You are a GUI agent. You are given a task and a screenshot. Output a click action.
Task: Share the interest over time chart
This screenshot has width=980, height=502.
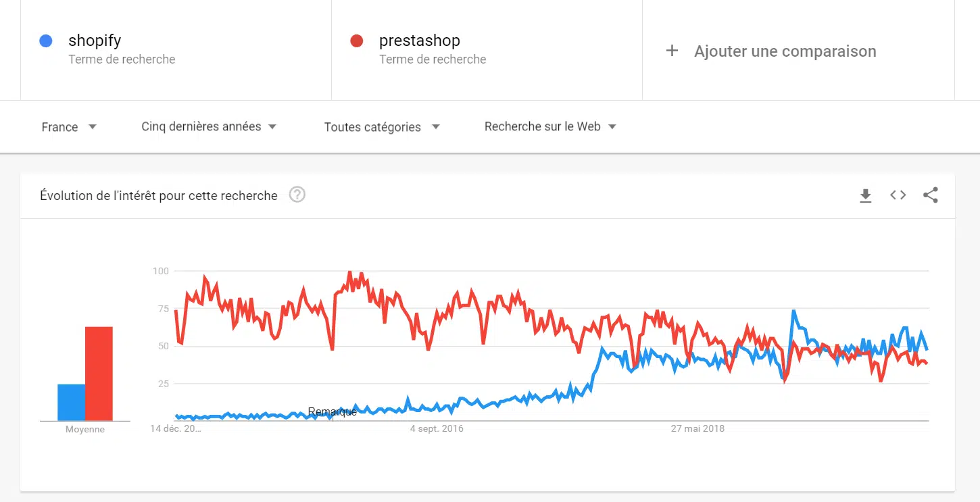[931, 195]
